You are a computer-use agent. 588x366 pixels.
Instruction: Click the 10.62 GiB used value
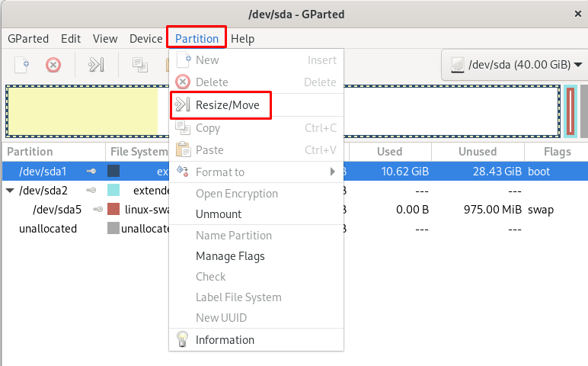(x=405, y=172)
